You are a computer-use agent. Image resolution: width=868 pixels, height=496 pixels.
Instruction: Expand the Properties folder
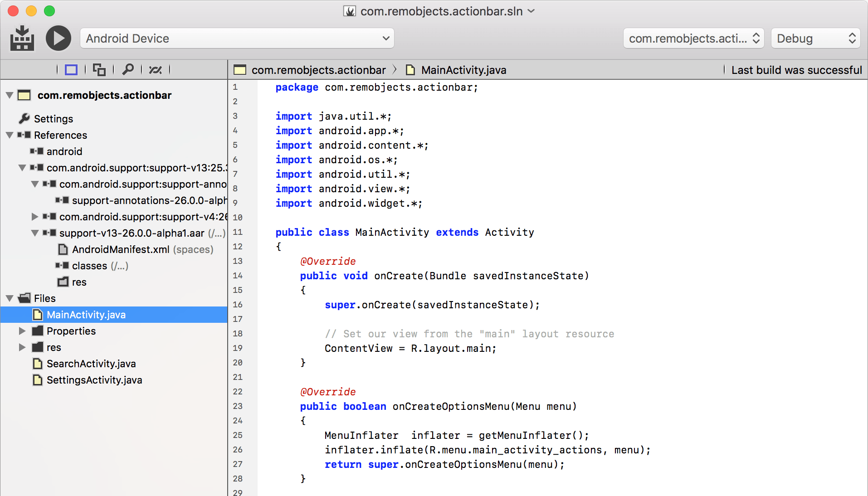coord(22,331)
